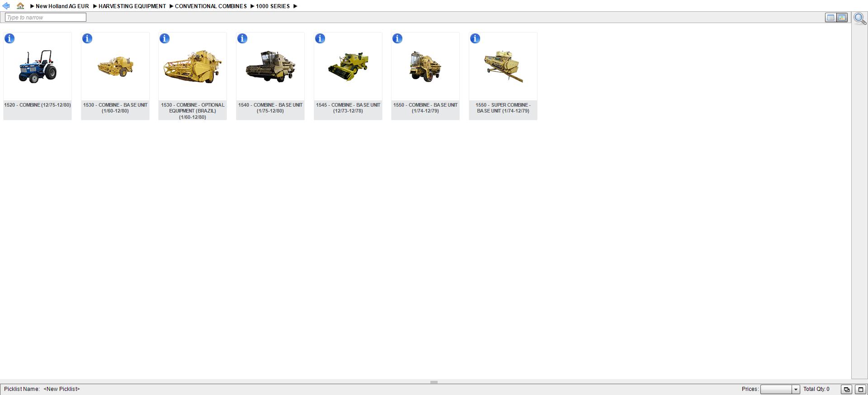This screenshot has width=868, height=395.
Task: Expand breadcrumb arrow before HARVESTING EQUIPMENT
Action: point(95,6)
